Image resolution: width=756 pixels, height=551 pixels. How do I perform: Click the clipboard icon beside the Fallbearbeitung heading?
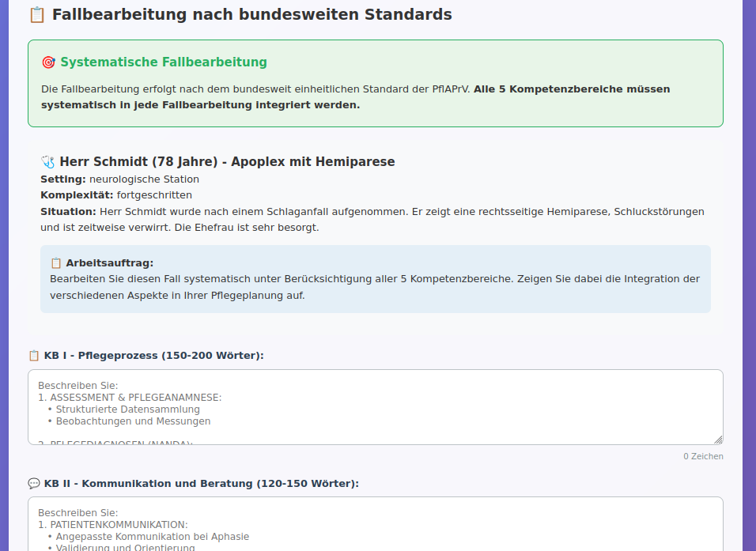click(36, 15)
